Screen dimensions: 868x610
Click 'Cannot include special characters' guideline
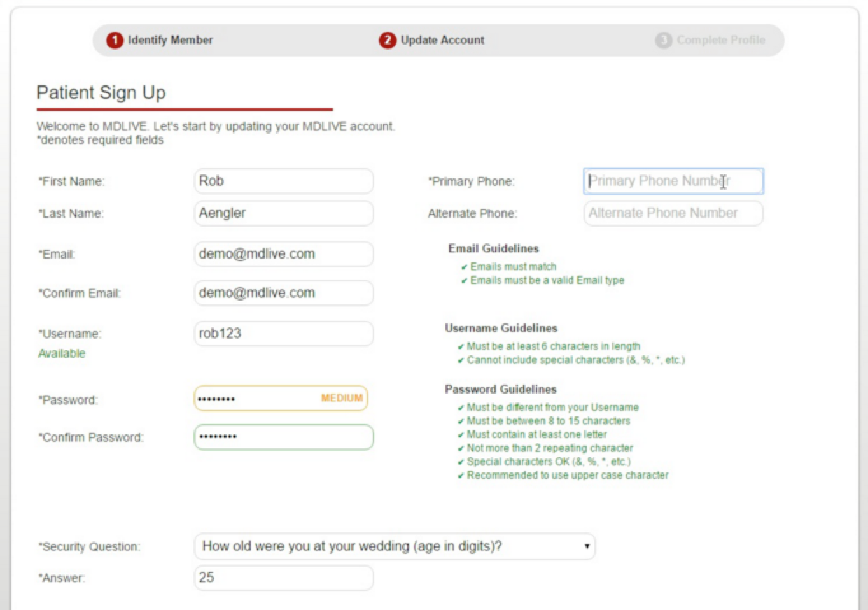pos(575,360)
